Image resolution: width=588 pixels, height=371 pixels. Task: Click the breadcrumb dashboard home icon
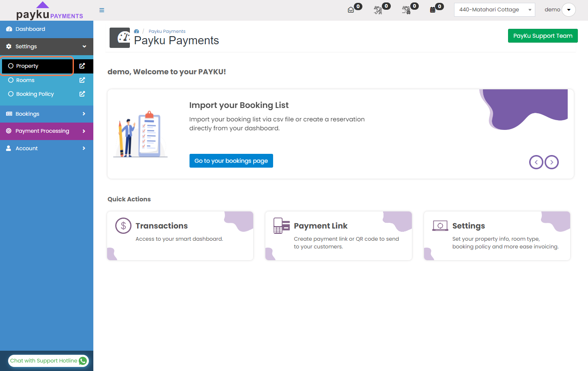pos(137,31)
